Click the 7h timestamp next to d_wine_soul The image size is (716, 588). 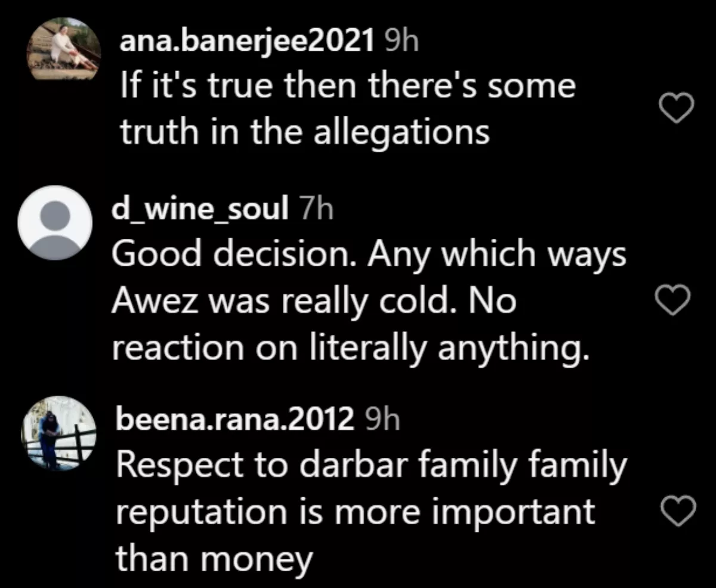pyautogui.click(x=314, y=210)
